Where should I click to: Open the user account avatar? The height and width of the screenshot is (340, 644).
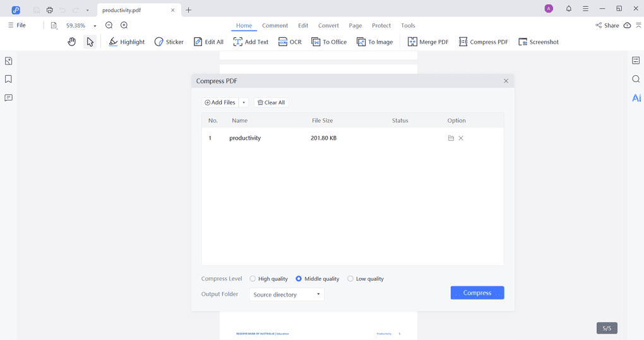[549, 8]
